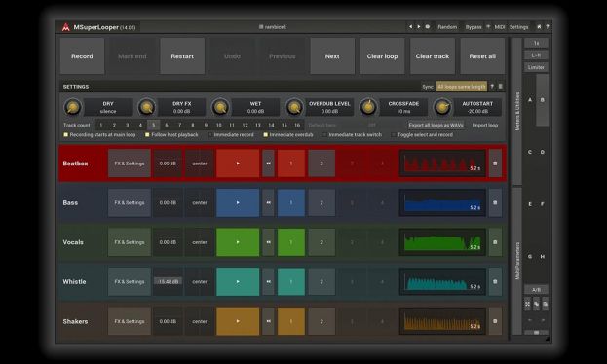The width and height of the screenshot is (607, 364).
Task: Open Whistle gain value field
Action: click(168, 281)
